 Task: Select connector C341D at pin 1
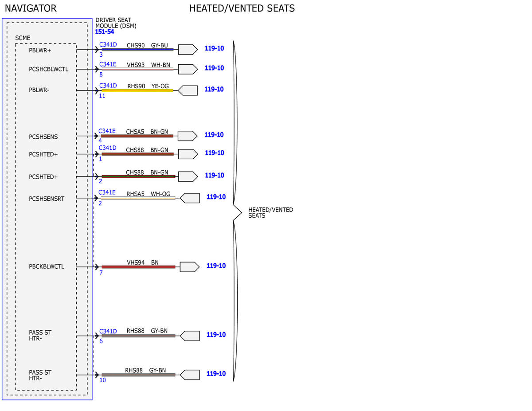[x=107, y=148]
